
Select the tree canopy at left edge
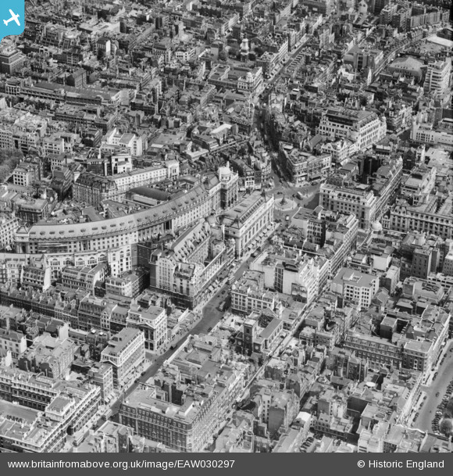point(9,163)
